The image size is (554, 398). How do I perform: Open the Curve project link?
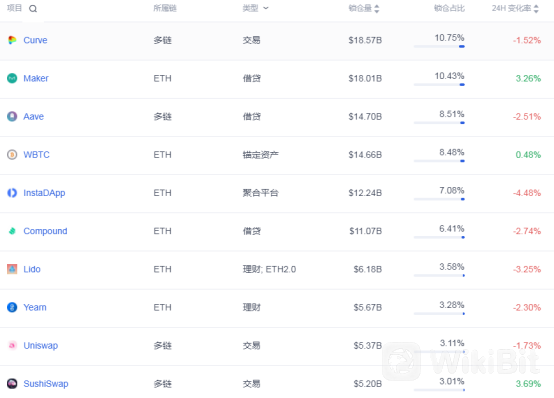click(x=35, y=40)
